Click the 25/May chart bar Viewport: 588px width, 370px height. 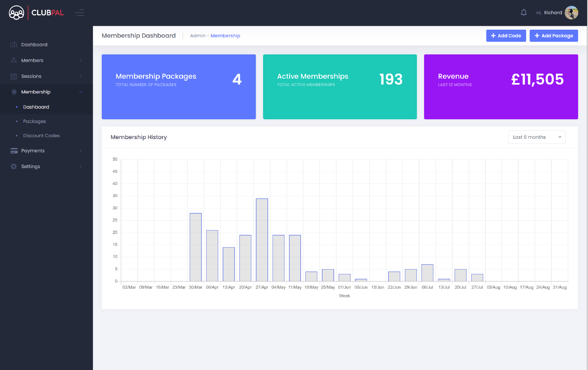[328, 275]
